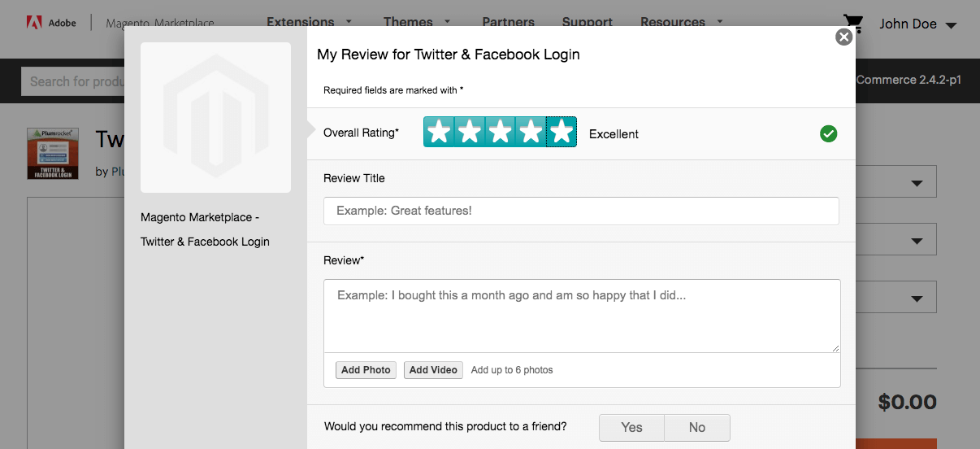Screen dimensions: 980x449
Task: Click the Excellent rating label
Action: [x=614, y=134]
